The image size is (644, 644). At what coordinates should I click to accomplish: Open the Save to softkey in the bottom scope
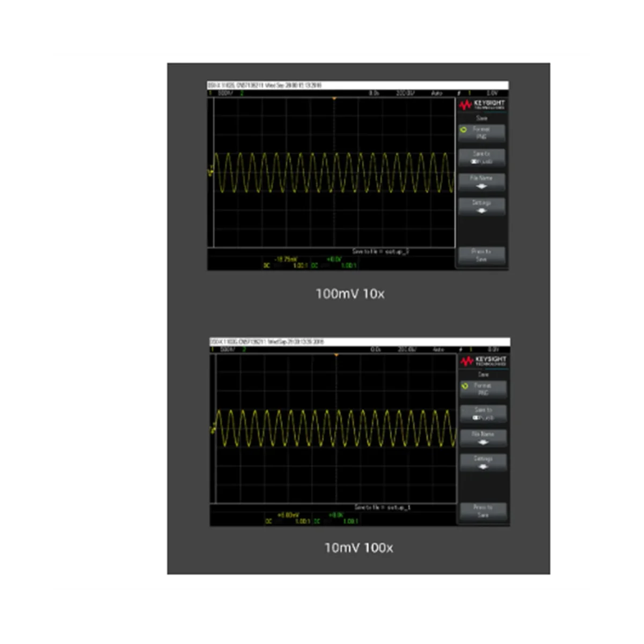tap(484, 413)
